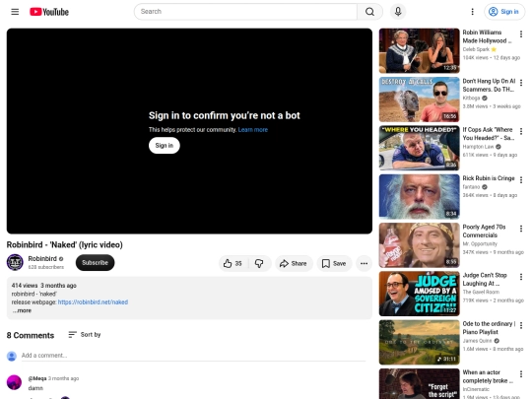
Task: Click the 414 views 3 months ago text
Action: click(43, 286)
